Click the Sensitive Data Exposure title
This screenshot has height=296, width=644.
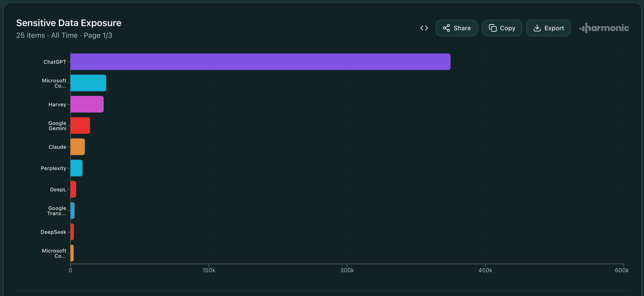coord(69,23)
